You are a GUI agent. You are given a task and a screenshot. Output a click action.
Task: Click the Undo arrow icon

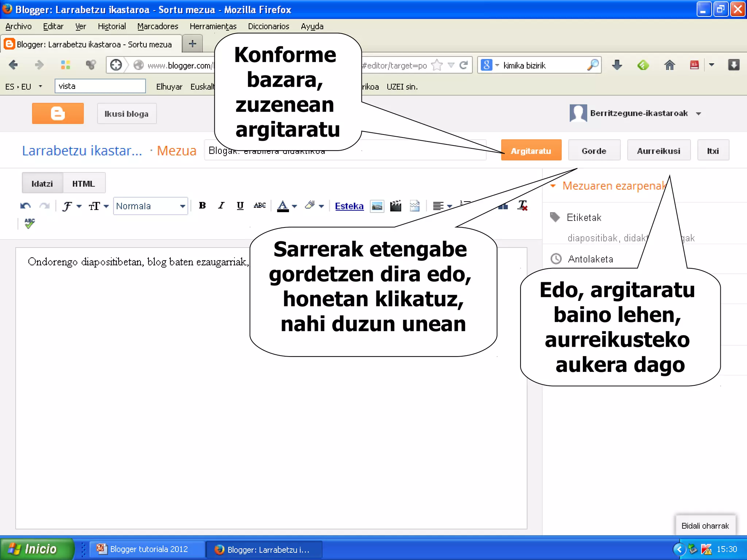pos(25,206)
